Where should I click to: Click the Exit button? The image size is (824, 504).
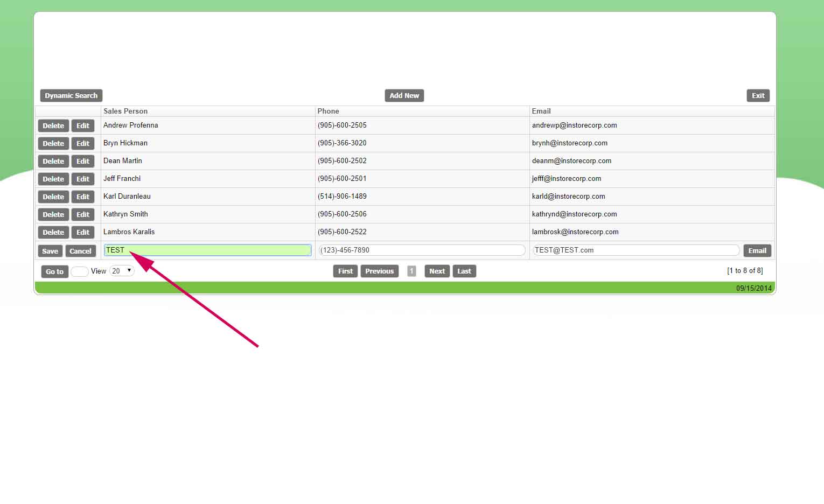pyautogui.click(x=758, y=96)
